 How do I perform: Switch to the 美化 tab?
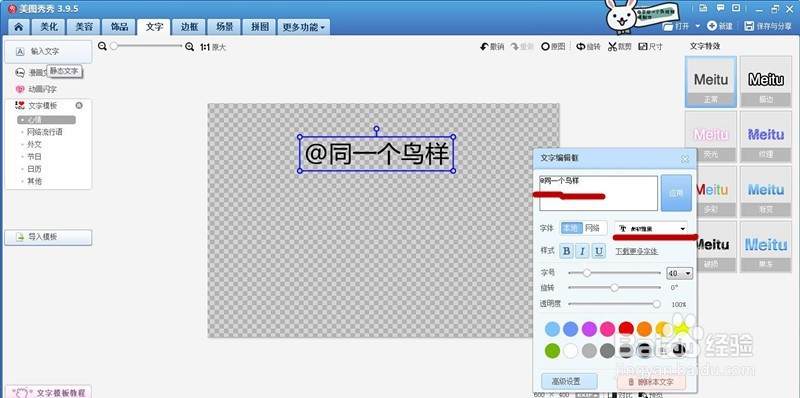(49, 27)
